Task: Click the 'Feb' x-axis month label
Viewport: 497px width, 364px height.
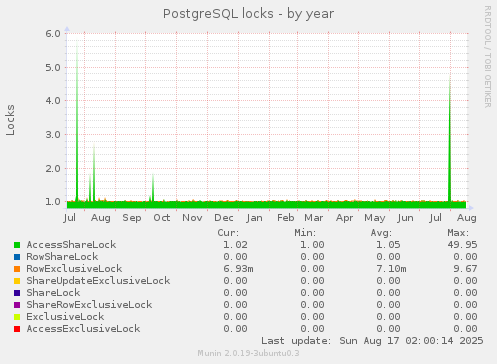Action: pyautogui.click(x=286, y=218)
